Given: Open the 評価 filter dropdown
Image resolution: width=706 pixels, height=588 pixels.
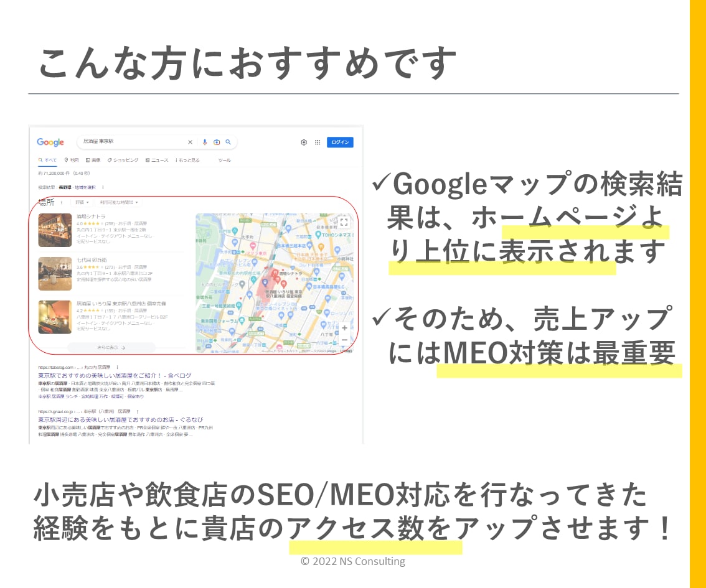Looking at the screenshot, I should pos(82,202).
